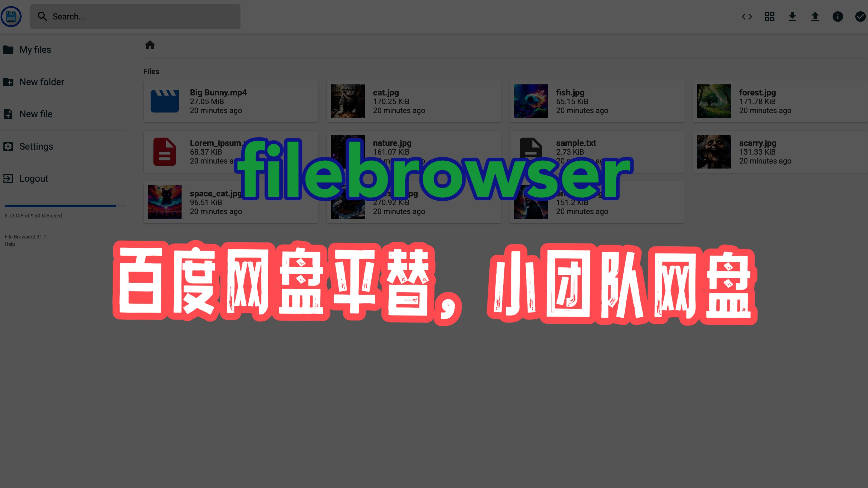Click the Logout menu item

pyautogui.click(x=33, y=178)
